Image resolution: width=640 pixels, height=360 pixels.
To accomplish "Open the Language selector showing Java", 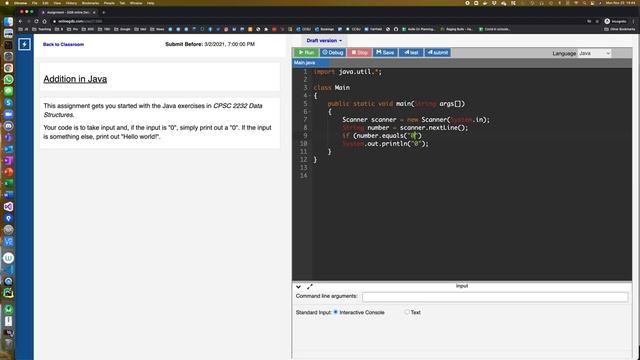I will point(594,53).
